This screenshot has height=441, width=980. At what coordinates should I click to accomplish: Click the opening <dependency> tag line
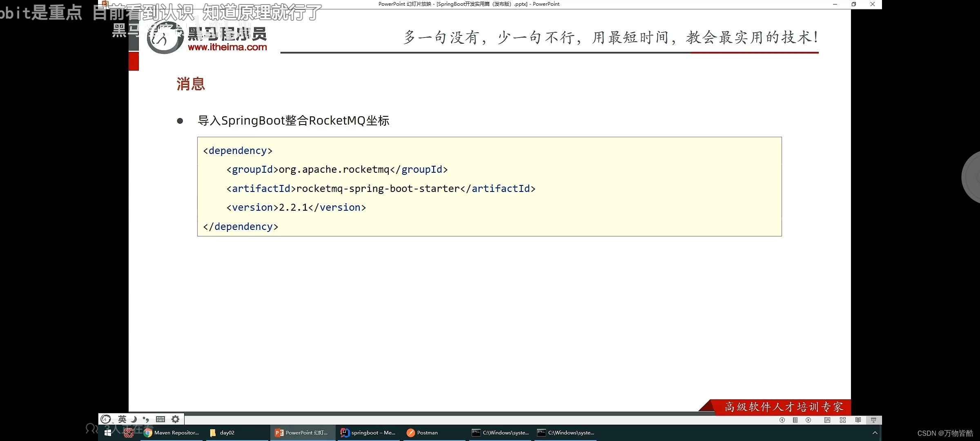click(x=238, y=151)
